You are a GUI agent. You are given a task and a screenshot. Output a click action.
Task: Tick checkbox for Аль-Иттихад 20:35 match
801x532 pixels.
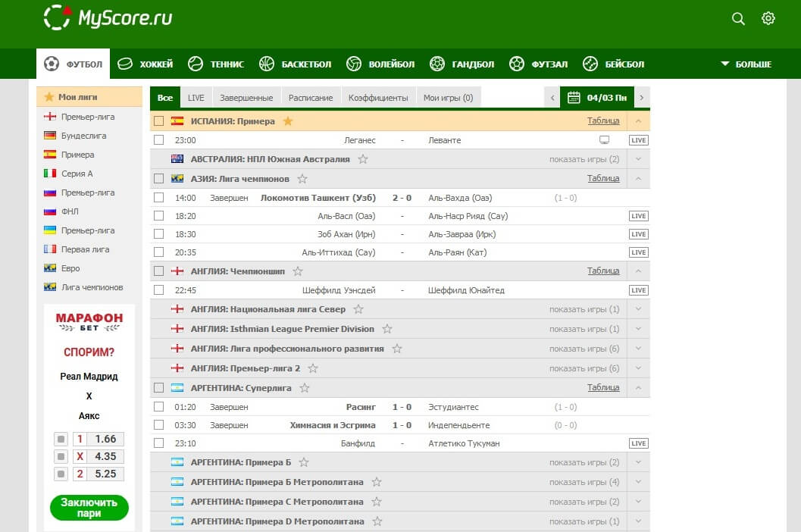tap(159, 252)
